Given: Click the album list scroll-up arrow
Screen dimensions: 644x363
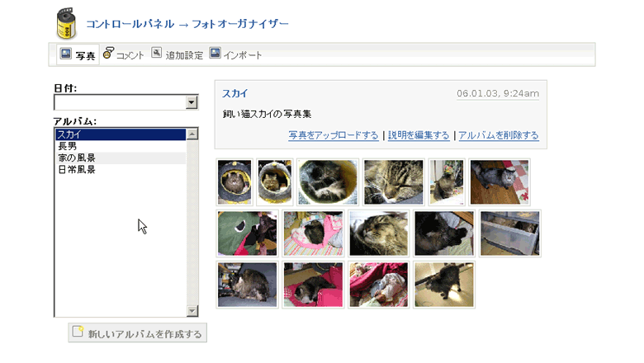Looking at the screenshot, I should click(x=192, y=134).
